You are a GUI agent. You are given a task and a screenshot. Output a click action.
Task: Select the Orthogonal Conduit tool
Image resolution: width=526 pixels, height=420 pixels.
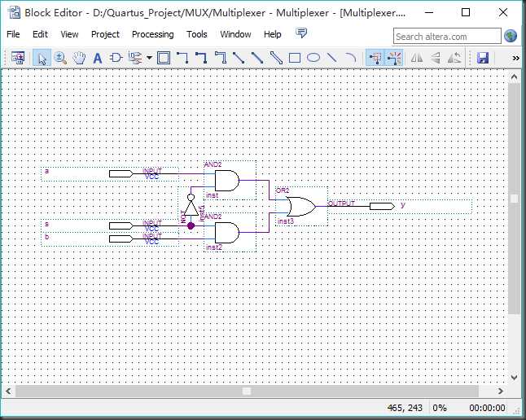point(221,58)
